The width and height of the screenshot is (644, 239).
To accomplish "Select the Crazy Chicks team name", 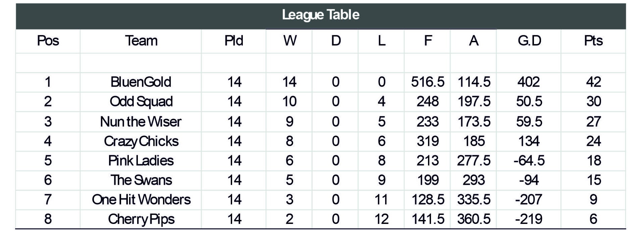I will 141,141.
